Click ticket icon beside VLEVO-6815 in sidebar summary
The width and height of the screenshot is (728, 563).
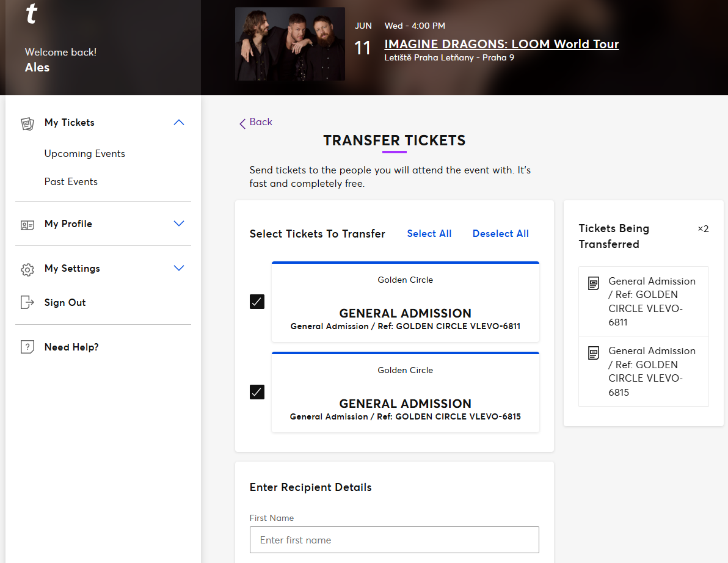tap(594, 353)
